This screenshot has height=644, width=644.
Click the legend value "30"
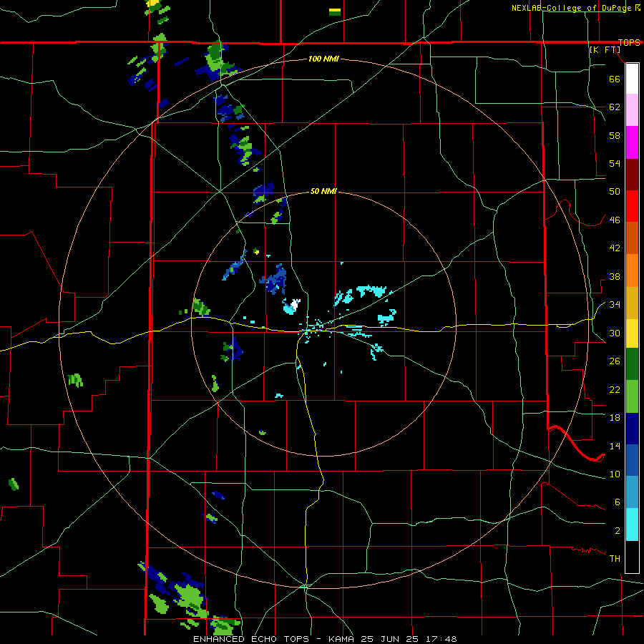[615, 333]
